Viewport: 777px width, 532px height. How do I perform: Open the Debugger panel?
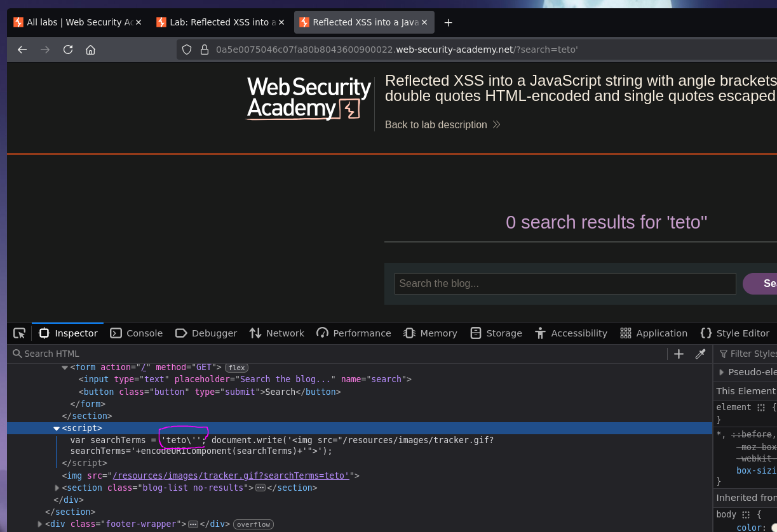tap(206, 333)
